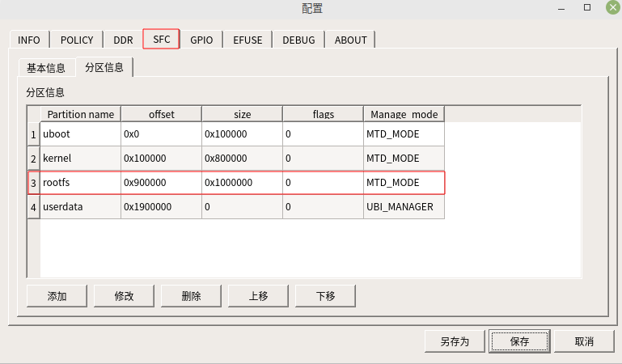Open the GPIO configuration tab
622x364 pixels.
pyautogui.click(x=201, y=40)
